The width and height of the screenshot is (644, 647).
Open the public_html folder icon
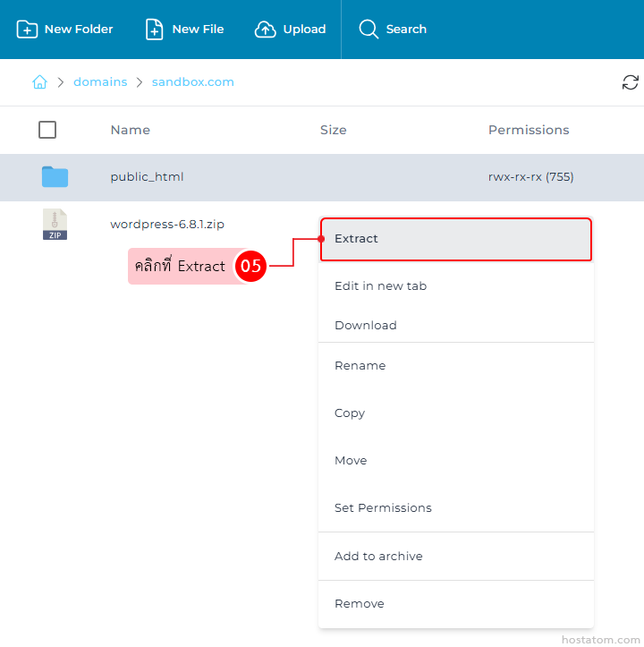[x=55, y=177]
